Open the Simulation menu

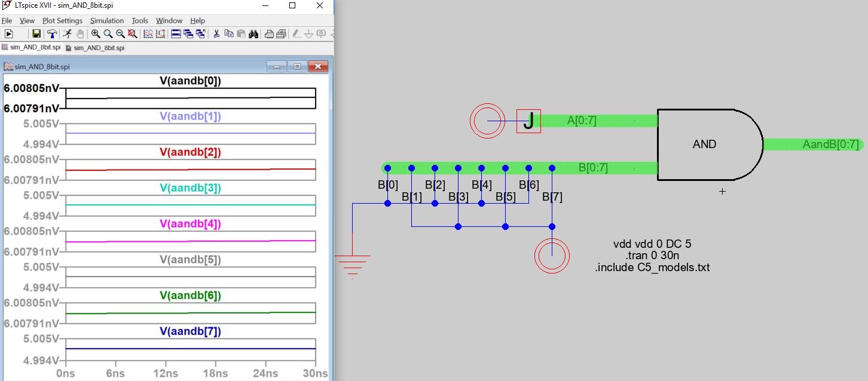tap(106, 20)
